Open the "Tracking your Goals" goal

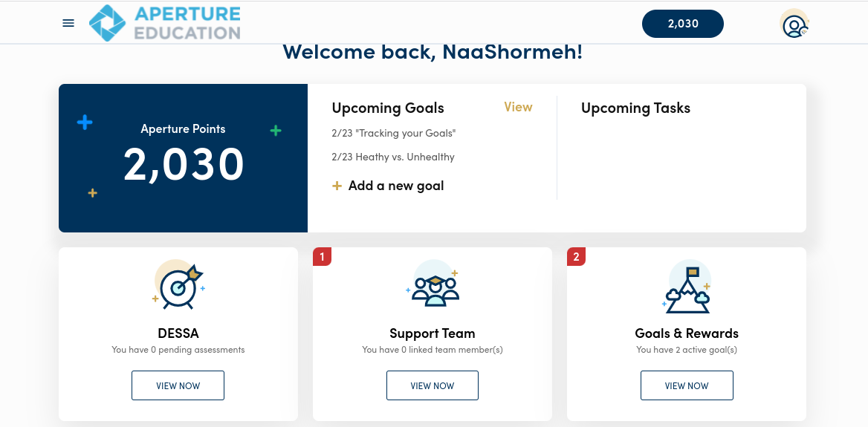click(x=394, y=134)
